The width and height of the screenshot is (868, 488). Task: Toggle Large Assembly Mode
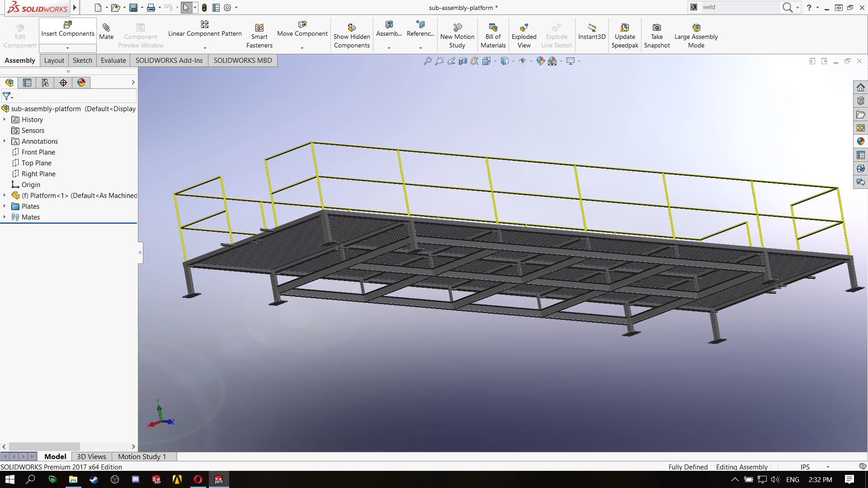tap(696, 36)
